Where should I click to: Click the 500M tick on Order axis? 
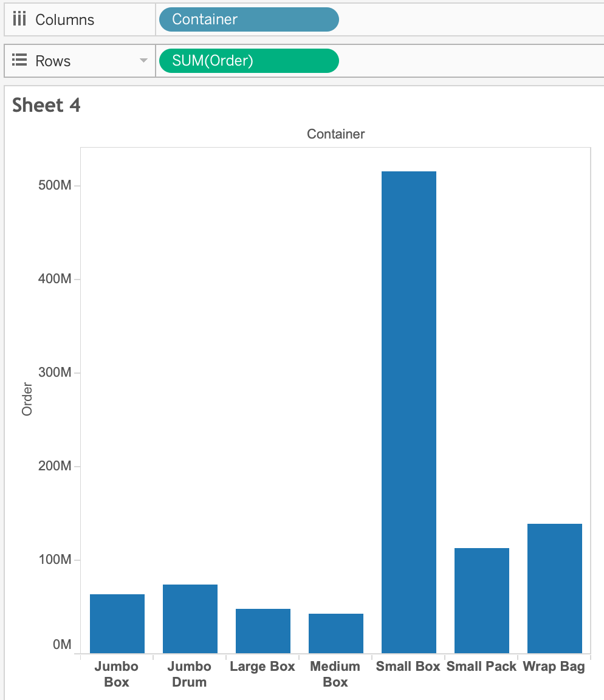pyautogui.click(x=55, y=185)
